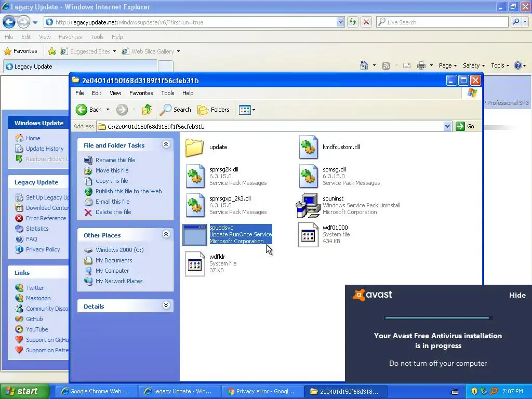The height and width of the screenshot is (399, 532).
Task: Open Explorer window File menu
Action: (79, 93)
